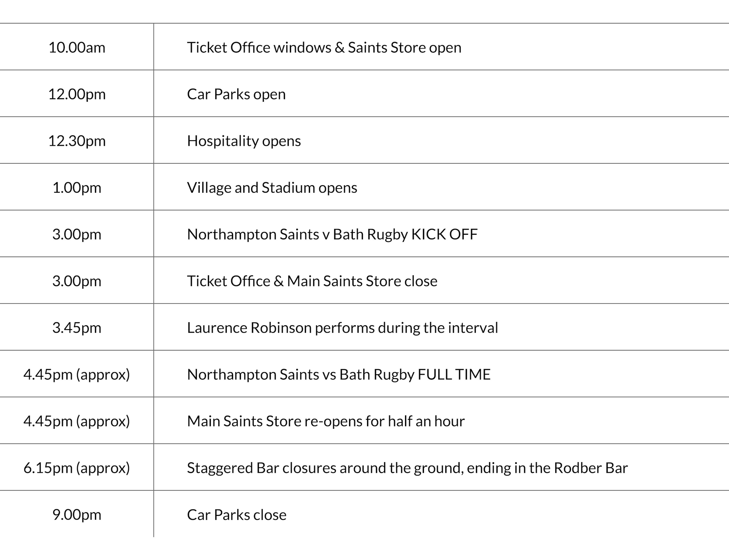The height and width of the screenshot is (560, 729).
Task: Click the 9.00pm time cell
Action: 77,515
